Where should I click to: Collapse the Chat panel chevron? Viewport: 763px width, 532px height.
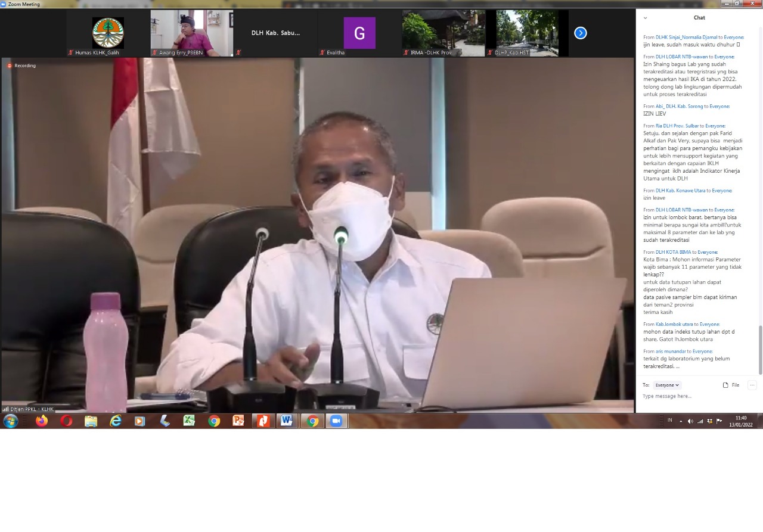click(645, 18)
